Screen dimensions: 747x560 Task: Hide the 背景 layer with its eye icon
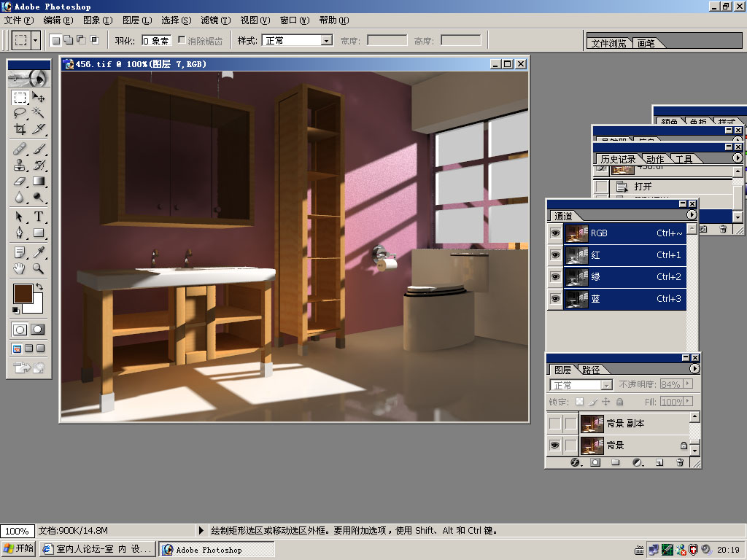tap(555, 446)
